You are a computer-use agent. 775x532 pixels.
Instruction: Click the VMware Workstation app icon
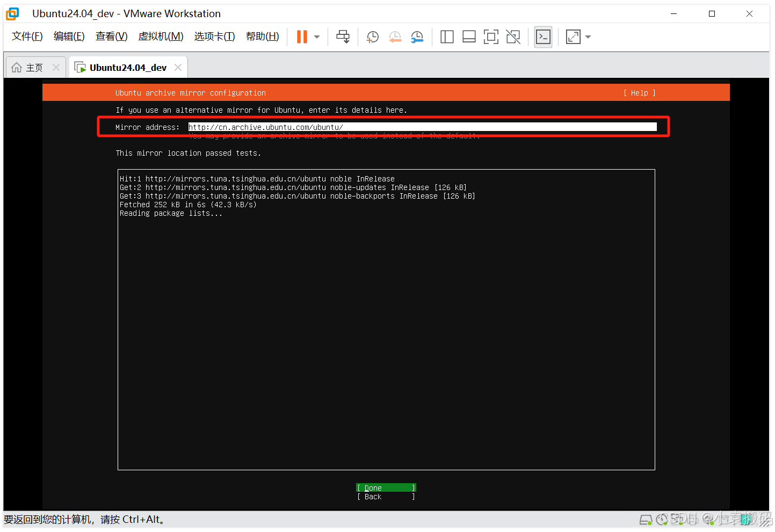click(x=12, y=14)
